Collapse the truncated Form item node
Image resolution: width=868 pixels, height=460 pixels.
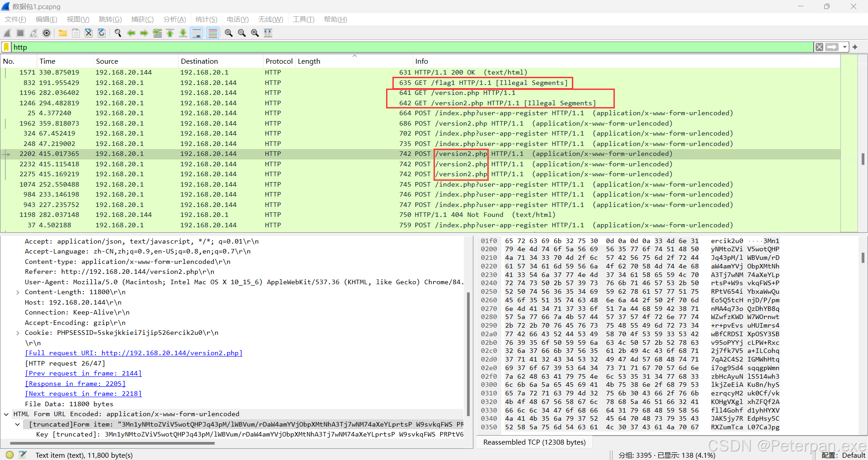click(x=18, y=424)
